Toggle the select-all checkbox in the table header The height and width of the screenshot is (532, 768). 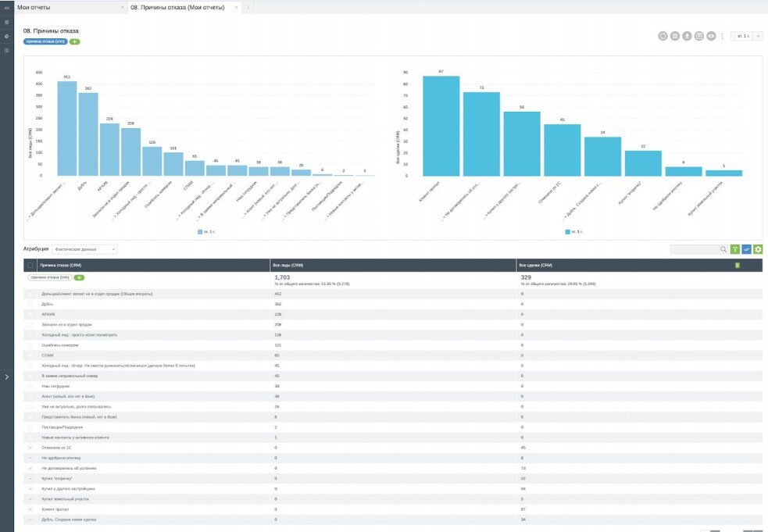click(x=30, y=265)
